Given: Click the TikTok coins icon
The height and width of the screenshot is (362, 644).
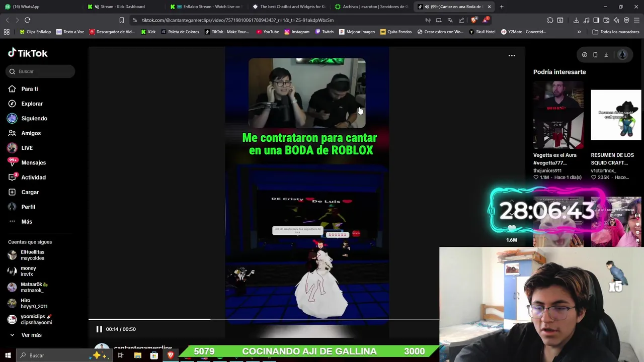Looking at the screenshot, I should click(x=585, y=55).
